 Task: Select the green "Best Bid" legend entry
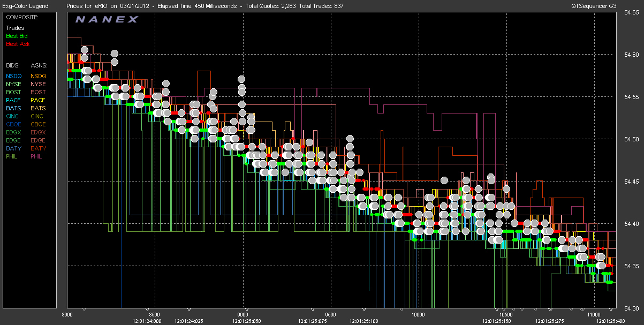coord(17,36)
